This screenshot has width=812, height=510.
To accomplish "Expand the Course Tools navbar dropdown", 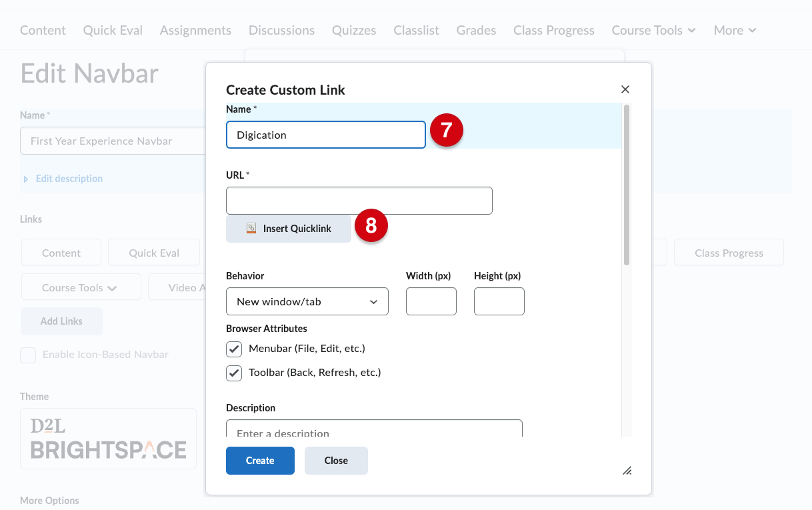I will (653, 30).
